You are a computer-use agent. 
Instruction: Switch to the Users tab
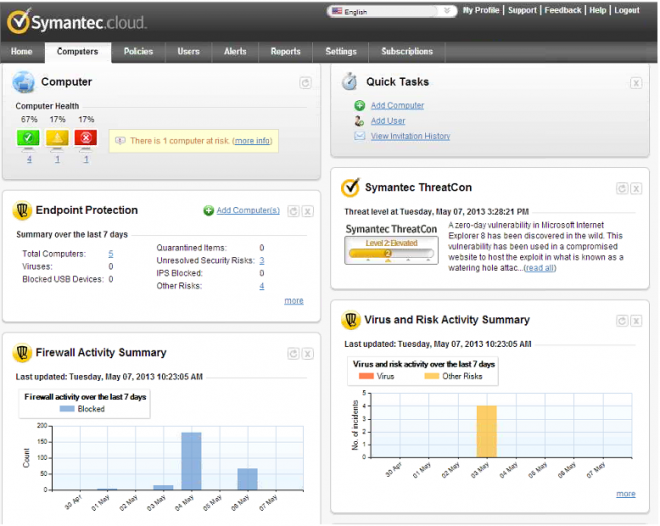(x=189, y=51)
